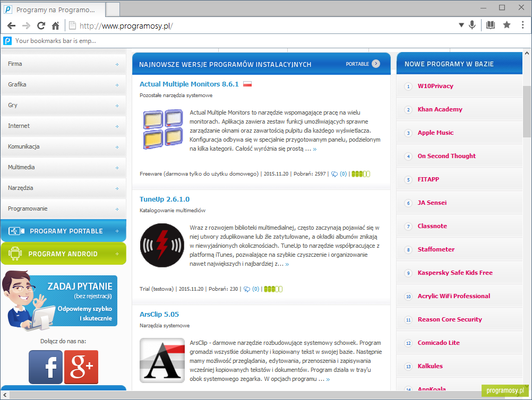
Task: Open the Actual Multiple Monitors 8.6.1 title link
Action: point(189,84)
